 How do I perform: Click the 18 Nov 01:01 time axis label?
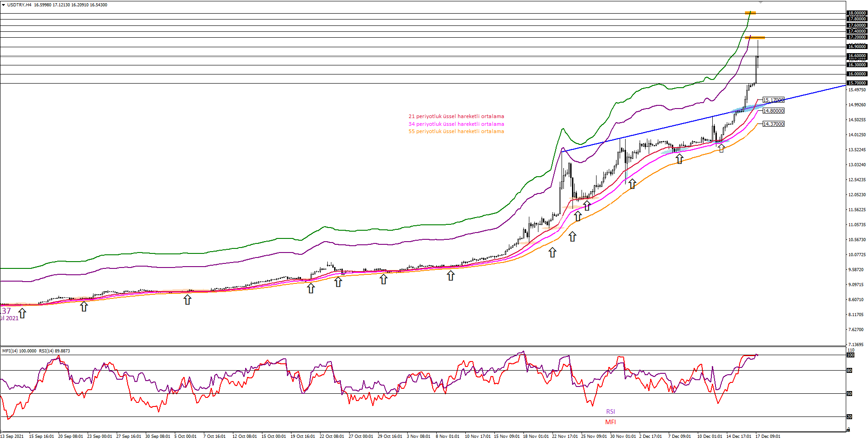[x=536, y=436]
